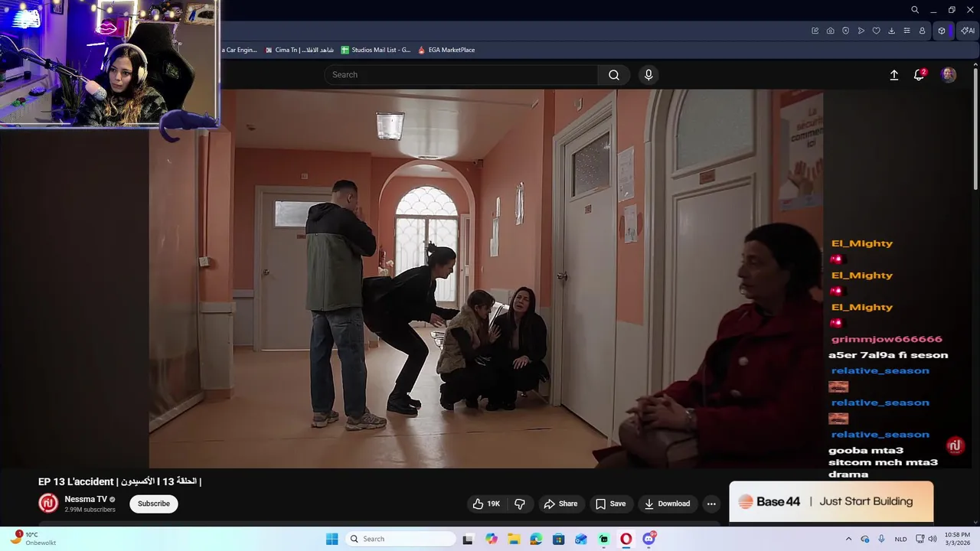
Task: Click the Base 44 Just Start Building ad
Action: click(x=831, y=501)
